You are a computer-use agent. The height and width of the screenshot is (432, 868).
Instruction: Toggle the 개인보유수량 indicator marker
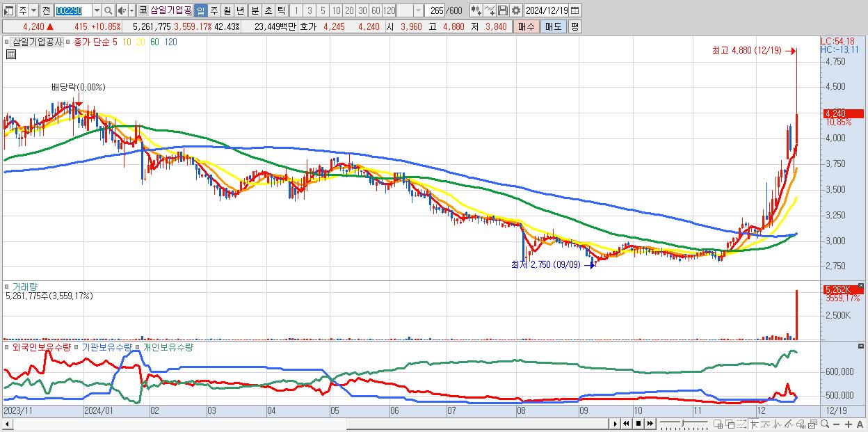[138, 346]
